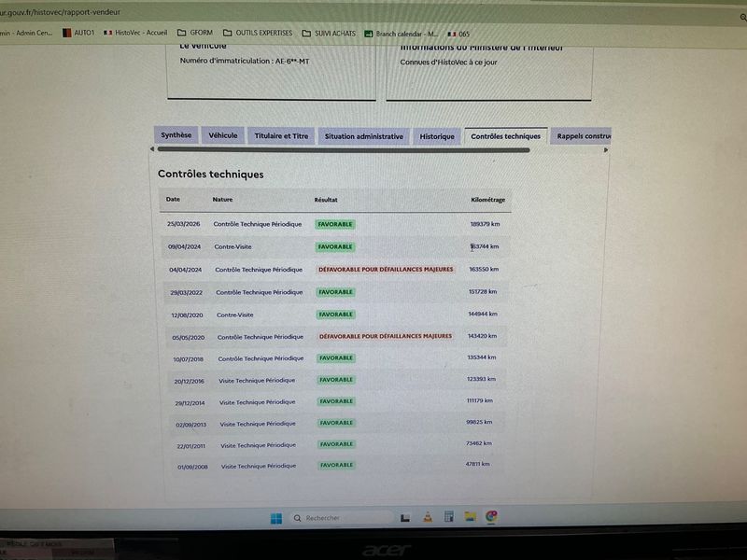Click the 163550 km value
The height and width of the screenshot is (560, 747).
tap(484, 269)
